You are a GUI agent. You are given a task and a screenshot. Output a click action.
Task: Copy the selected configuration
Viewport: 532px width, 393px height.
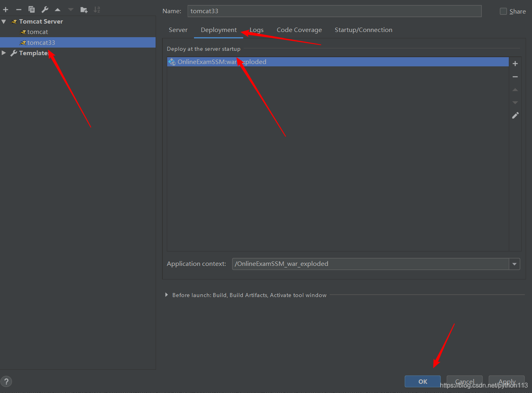click(x=32, y=10)
